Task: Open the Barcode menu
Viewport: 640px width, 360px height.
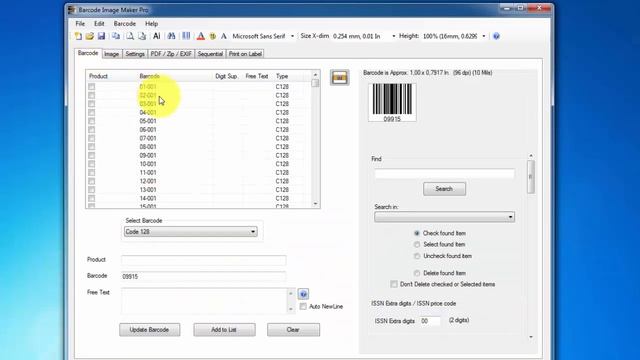Action: pos(124,24)
